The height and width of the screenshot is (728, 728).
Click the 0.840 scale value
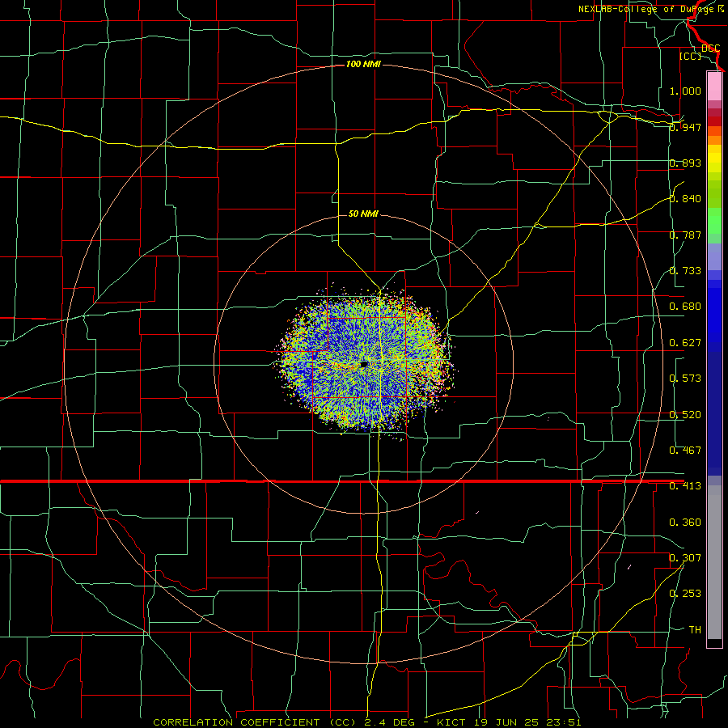tap(685, 199)
